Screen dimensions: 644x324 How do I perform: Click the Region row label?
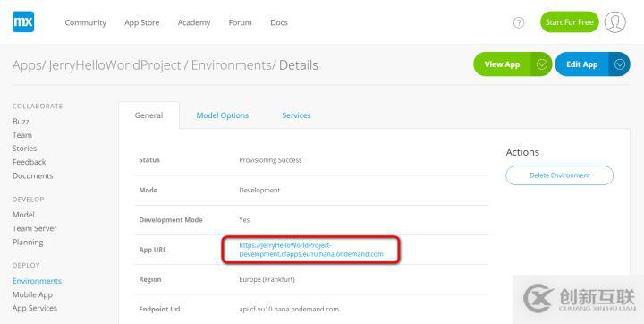pos(150,279)
